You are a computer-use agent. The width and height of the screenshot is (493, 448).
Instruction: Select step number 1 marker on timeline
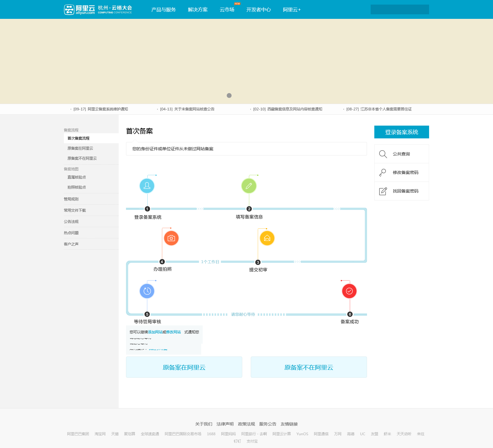point(147,209)
